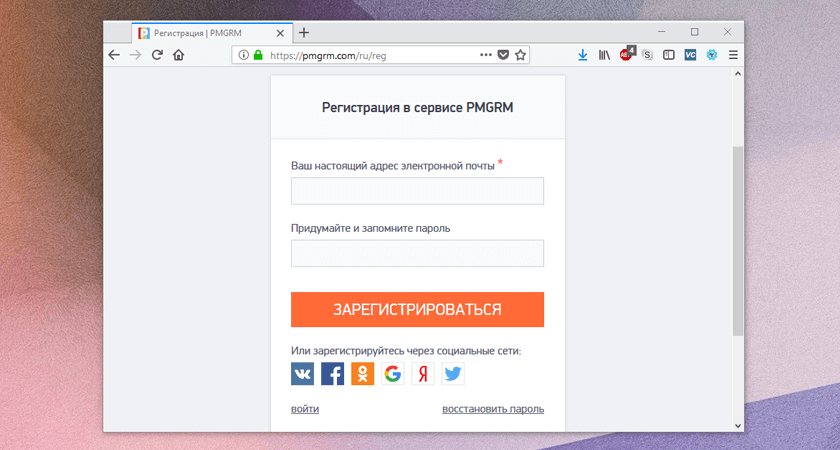
Task: Open a new browser tab
Action: pyautogui.click(x=304, y=33)
